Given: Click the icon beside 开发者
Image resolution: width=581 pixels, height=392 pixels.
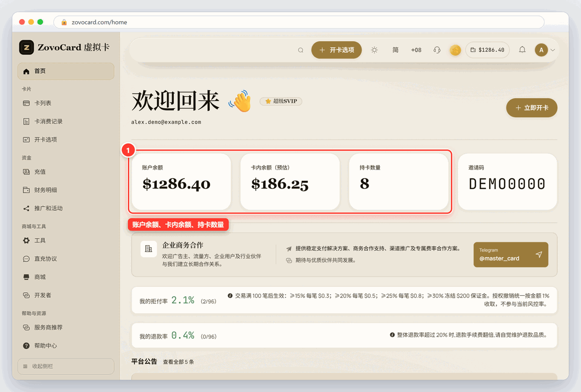Looking at the screenshot, I should click(26, 295).
